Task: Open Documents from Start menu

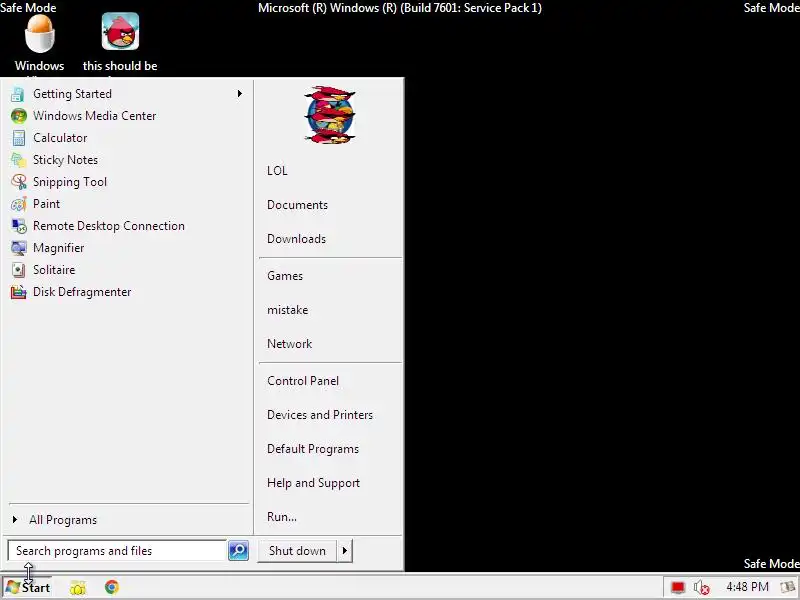Action: 297,205
